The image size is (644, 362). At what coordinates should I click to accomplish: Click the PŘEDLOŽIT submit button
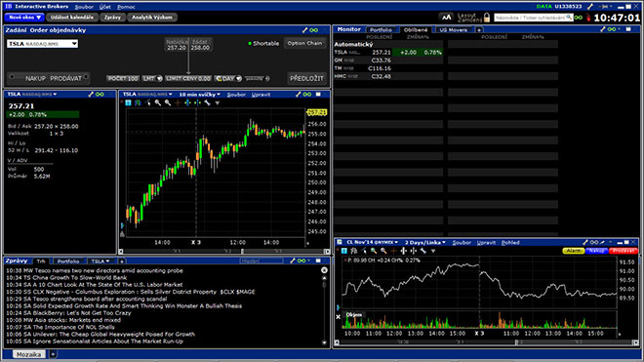(306, 78)
